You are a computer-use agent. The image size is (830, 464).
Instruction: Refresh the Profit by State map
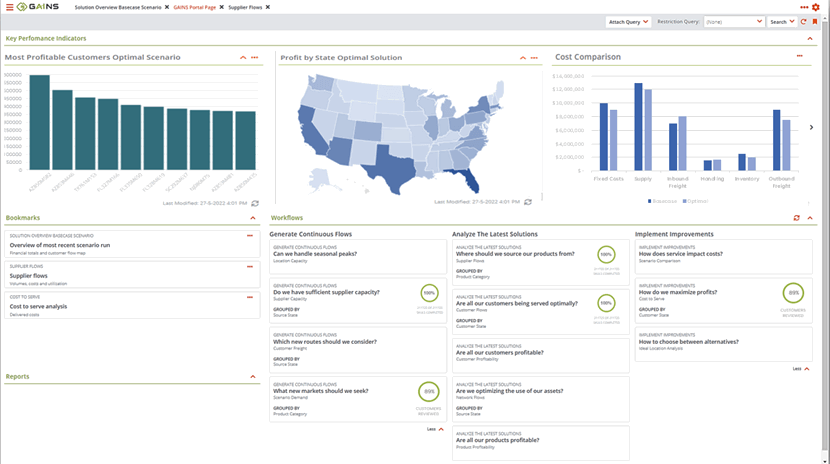(528, 202)
